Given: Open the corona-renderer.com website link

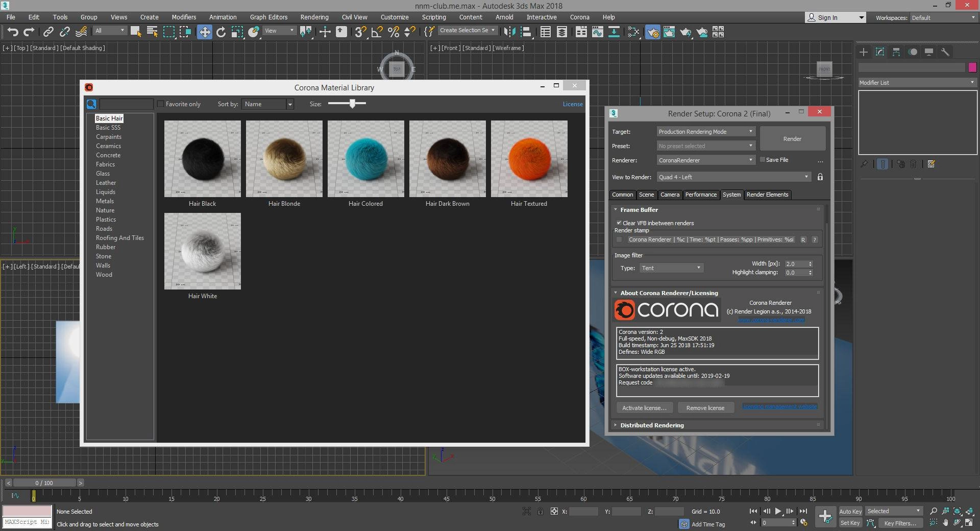Looking at the screenshot, I should [771, 320].
